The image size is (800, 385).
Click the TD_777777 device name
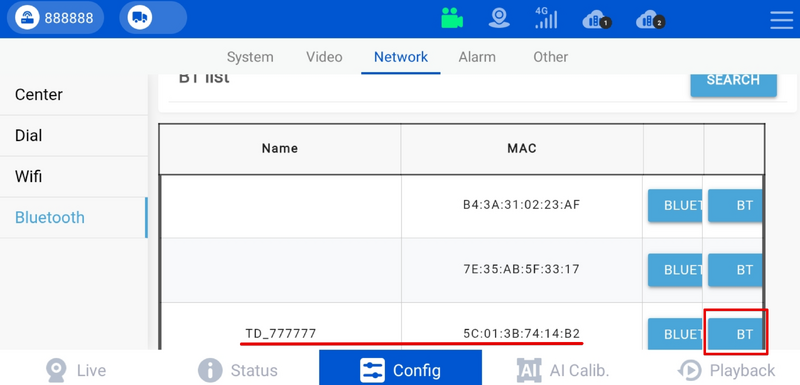tap(281, 334)
